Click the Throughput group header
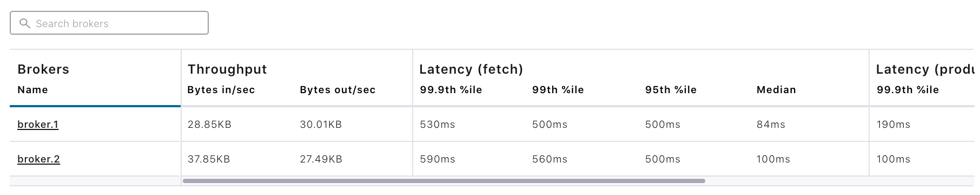Viewport: 980px width, 195px height. click(x=227, y=69)
